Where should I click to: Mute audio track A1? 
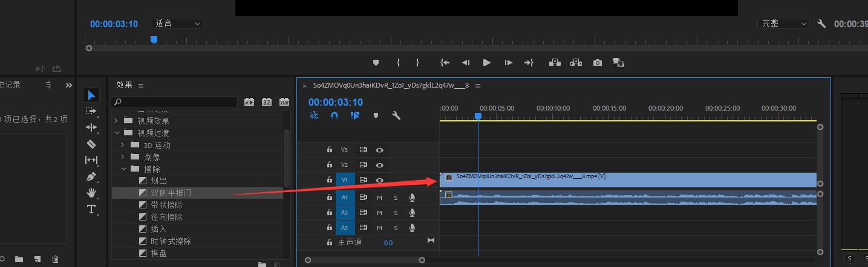[380, 197]
